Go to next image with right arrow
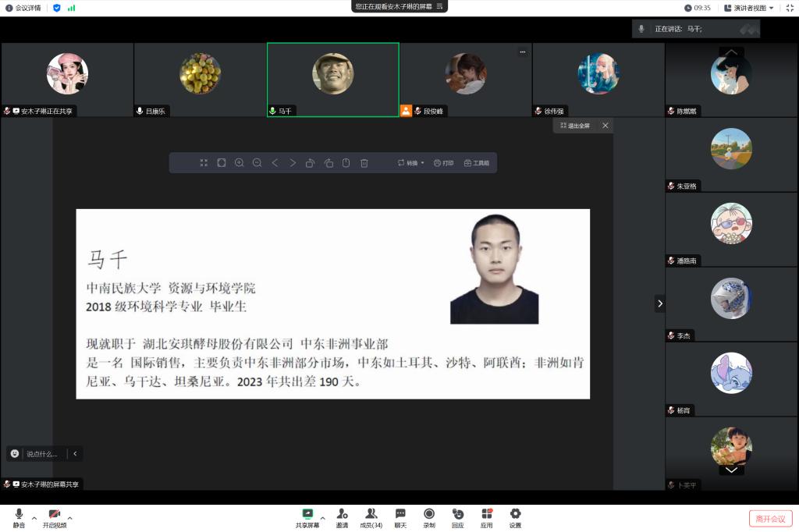799x532 pixels. tap(293, 163)
